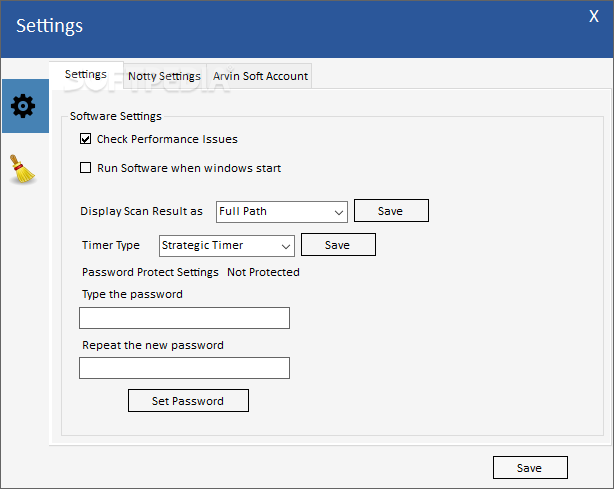Click the bottom Save button

530,467
